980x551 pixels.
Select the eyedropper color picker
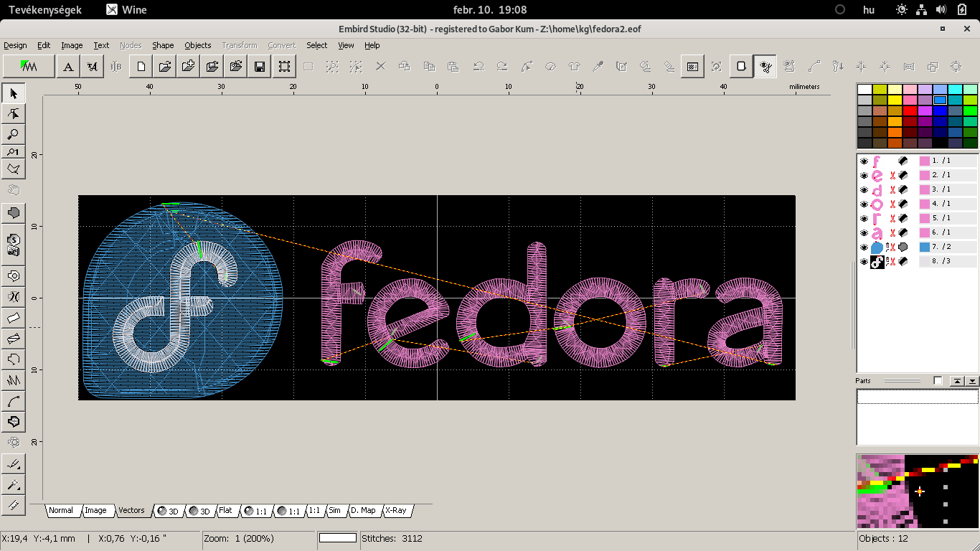(598, 67)
